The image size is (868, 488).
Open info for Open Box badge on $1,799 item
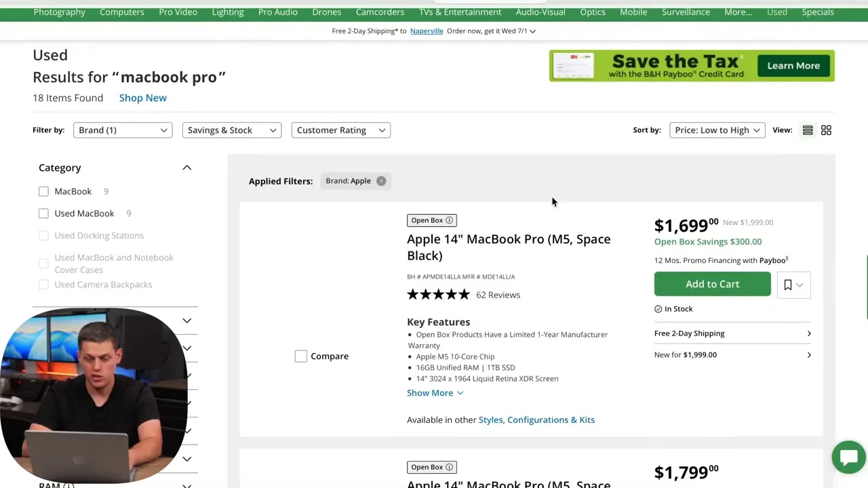tap(449, 467)
